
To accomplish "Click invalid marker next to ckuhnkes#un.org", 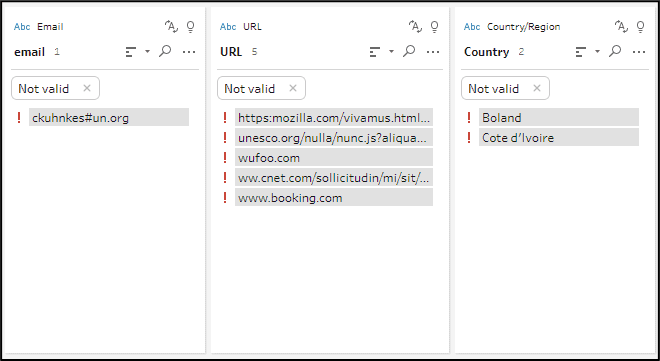I will [19, 117].
